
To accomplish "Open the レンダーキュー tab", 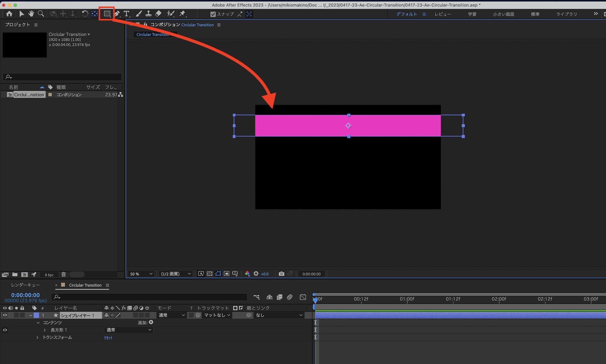I will (25, 285).
